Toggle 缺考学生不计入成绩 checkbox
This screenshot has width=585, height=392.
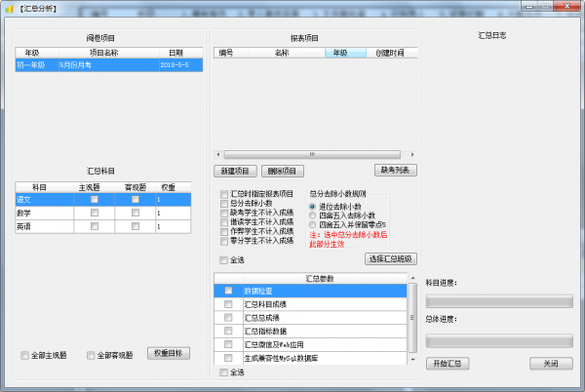(224, 210)
